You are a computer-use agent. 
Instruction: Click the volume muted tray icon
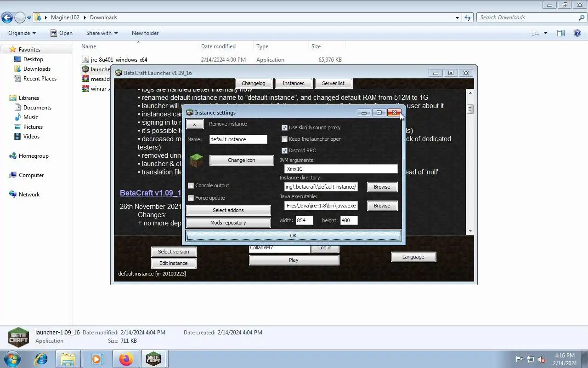(x=542, y=359)
